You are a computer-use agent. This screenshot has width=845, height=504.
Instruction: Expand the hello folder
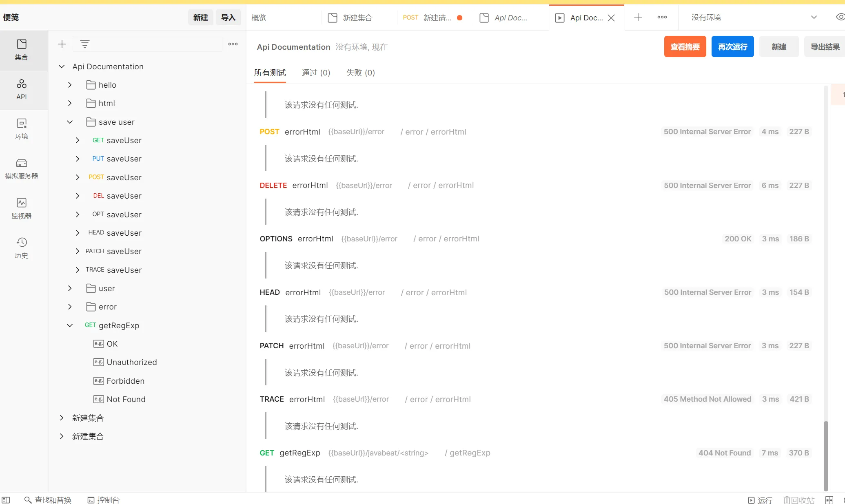pos(70,85)
